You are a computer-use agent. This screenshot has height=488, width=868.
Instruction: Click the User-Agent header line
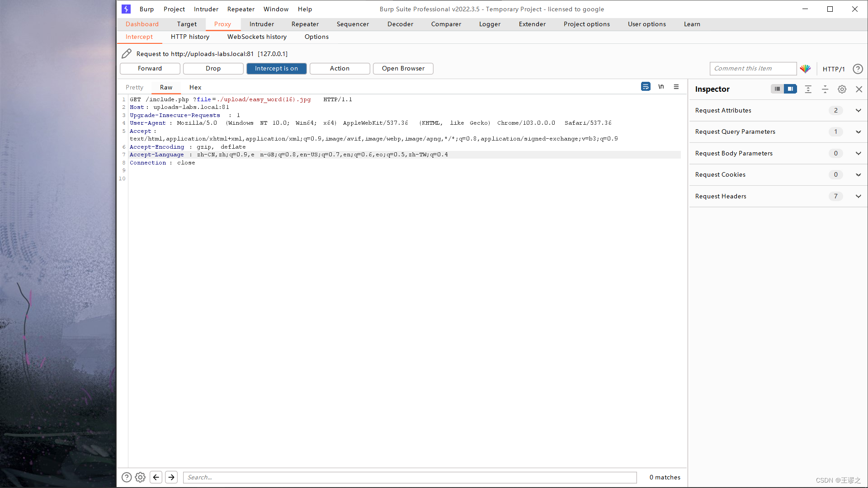click(x=370, y=123)
